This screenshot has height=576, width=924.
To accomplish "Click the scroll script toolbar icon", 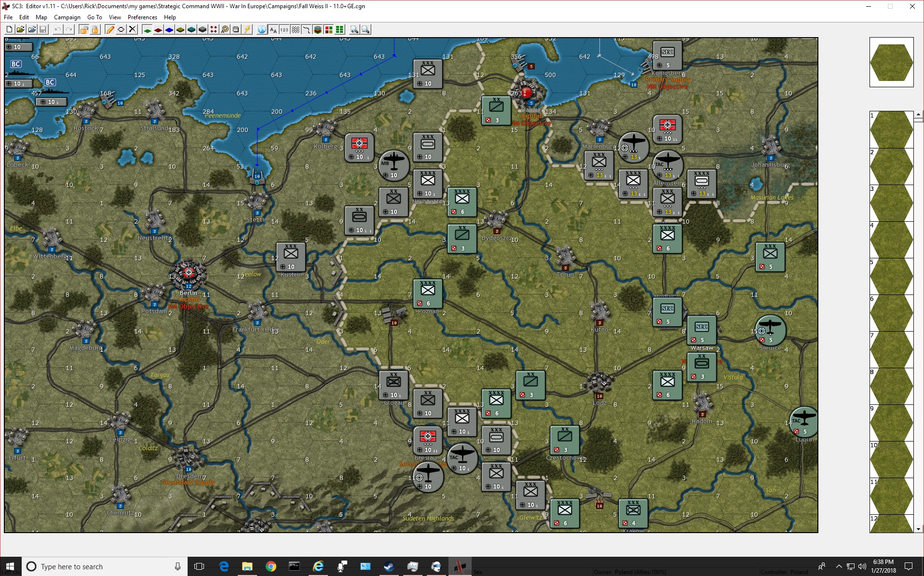I will click(236, 29).
